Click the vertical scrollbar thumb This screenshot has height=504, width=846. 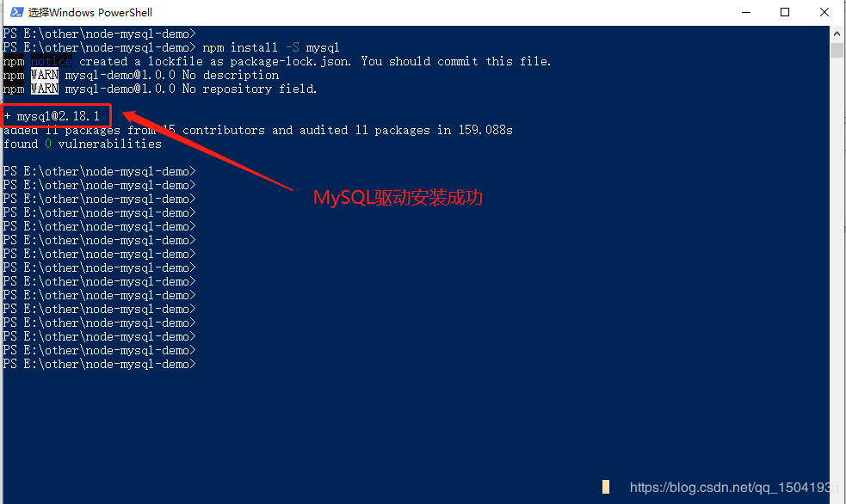pyautogui.click(x=837, y=50)
